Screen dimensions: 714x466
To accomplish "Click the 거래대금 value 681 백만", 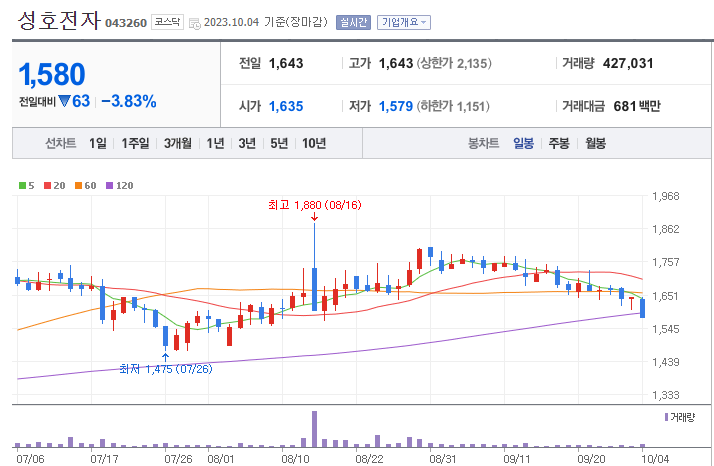I will point(637,106).
